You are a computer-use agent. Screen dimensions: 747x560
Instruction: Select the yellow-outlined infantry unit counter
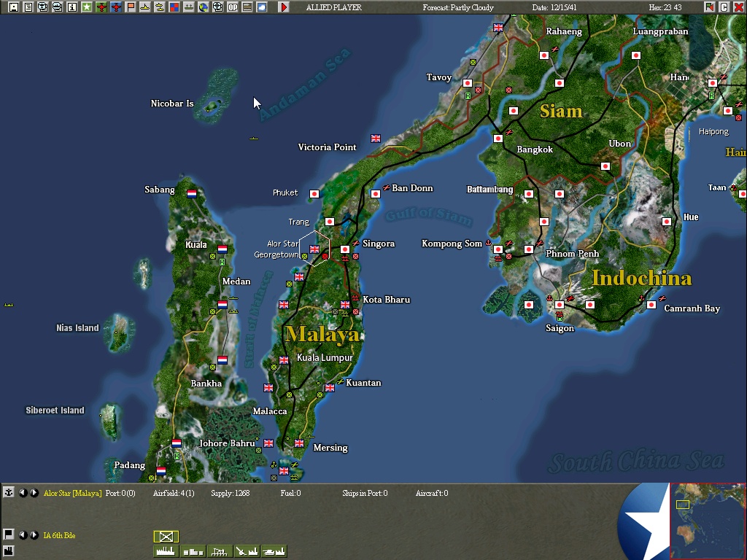[166, 537]
